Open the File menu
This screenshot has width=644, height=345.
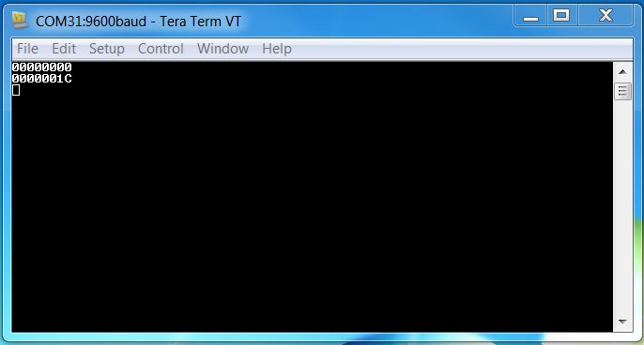(27, 49)
